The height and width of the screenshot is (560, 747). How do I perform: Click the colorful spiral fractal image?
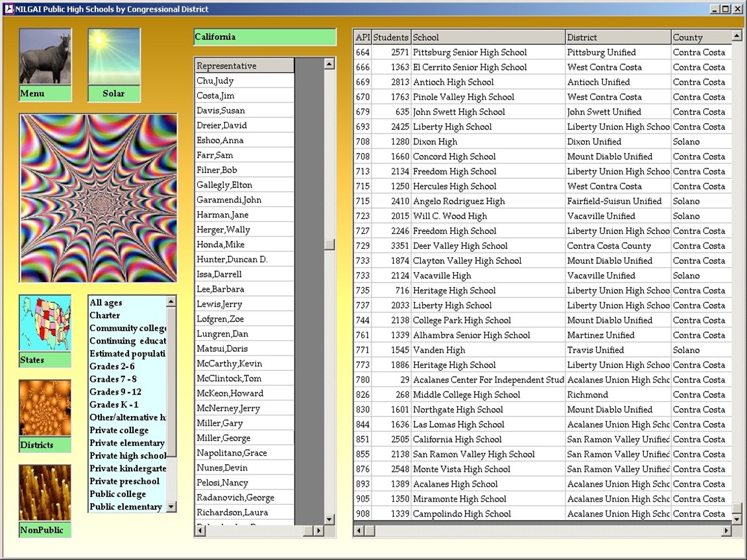tap(99, 198)
